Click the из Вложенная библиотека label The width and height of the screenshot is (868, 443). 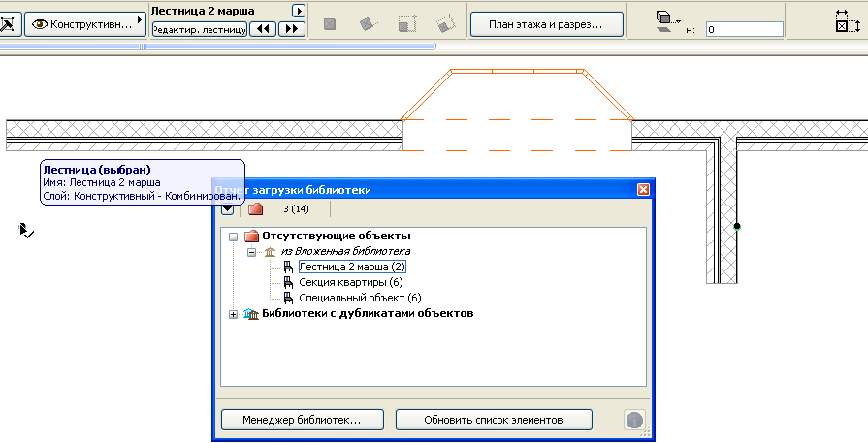[345, 252]
